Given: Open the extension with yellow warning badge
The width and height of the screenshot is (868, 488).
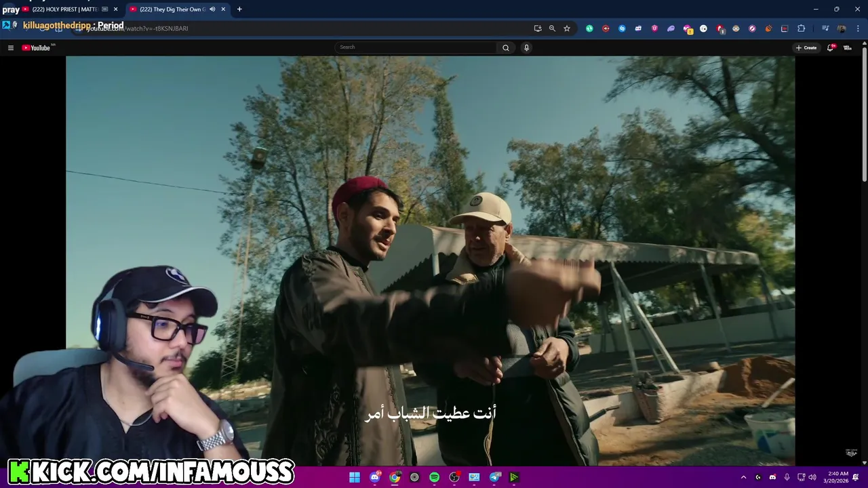Looking at the screenshot, I should (x=688, y=28).
